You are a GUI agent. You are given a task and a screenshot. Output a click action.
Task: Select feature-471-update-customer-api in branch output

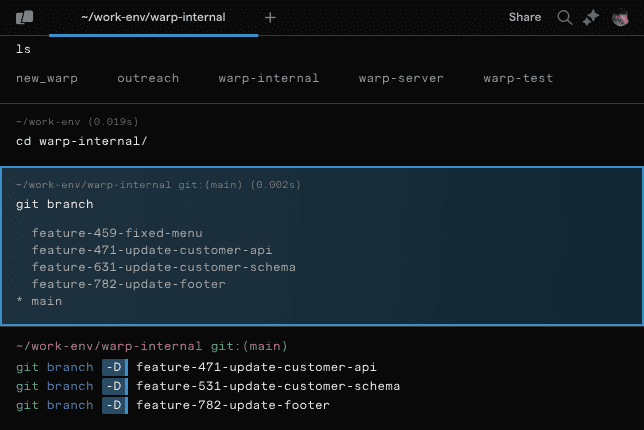(152, 250)
